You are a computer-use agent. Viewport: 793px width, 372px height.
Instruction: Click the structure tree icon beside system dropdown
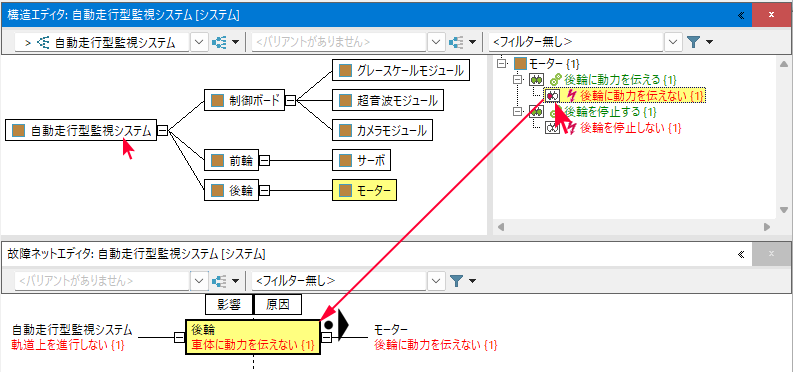[219, 42]
